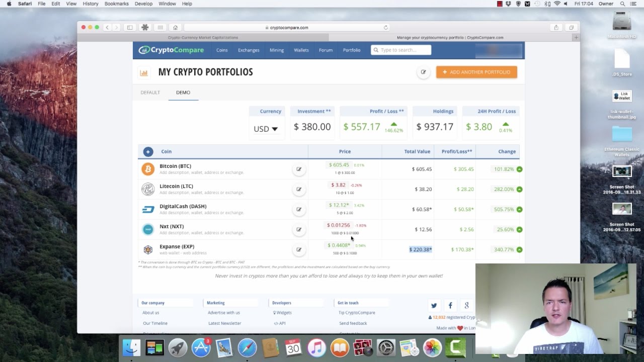The width and height of the screenshot is (644, 362).
Task: Open the Wallets navigation item
Action: [x=301, y=50]
